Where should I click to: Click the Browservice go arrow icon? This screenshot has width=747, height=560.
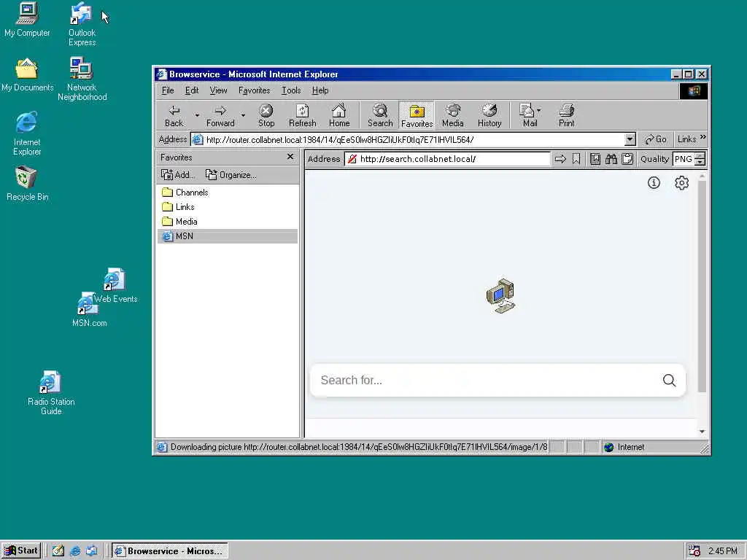561,159
